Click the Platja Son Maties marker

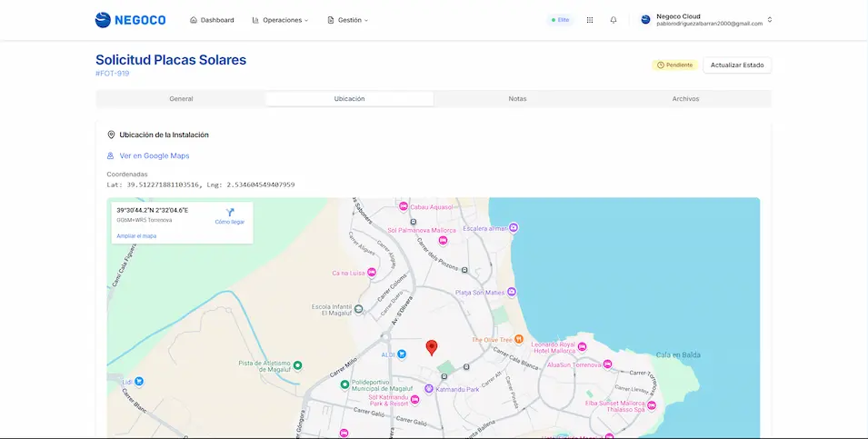[x=512, y=292]
